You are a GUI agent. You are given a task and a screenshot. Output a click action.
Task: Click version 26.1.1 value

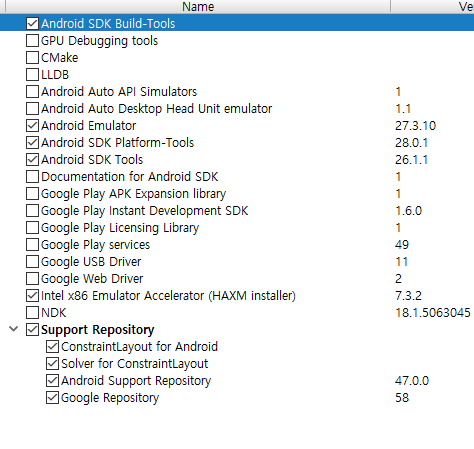tap(411, 160)
